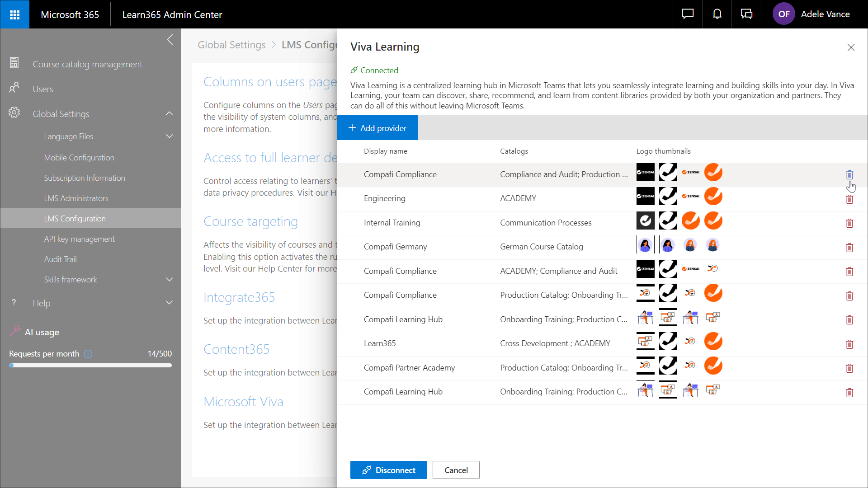Delete the Learn365 provider entry

(849, 344)
